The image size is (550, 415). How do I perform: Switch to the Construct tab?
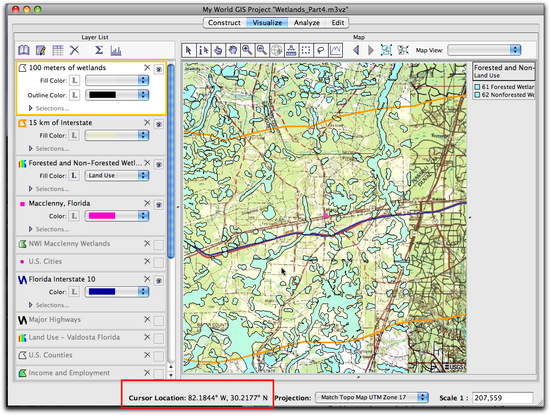coord(224,23)
